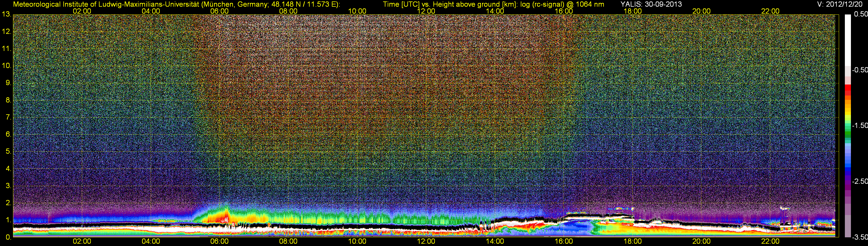Select the 8 km height axis label

coord(8,100)
